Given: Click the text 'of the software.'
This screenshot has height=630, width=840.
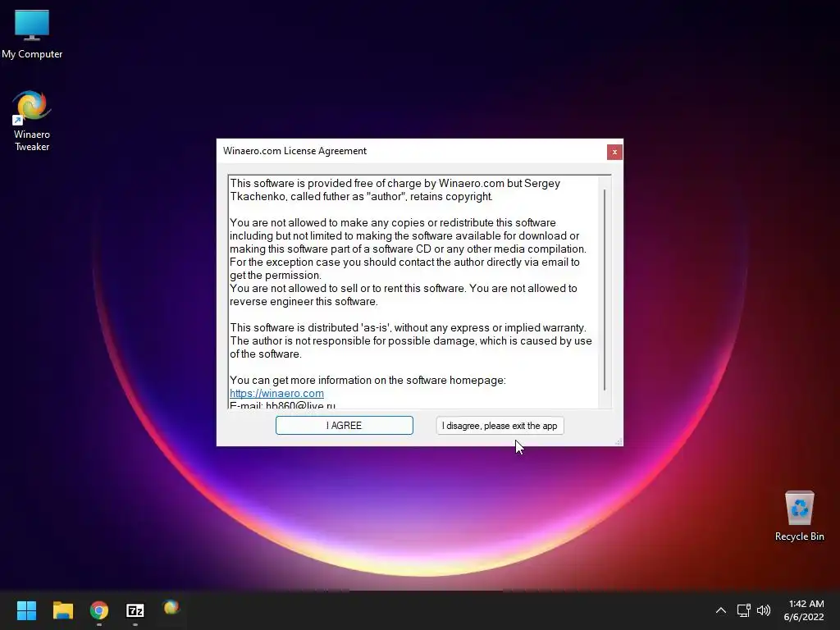Looking at the screenshot, I should click(x=266, y=354).
